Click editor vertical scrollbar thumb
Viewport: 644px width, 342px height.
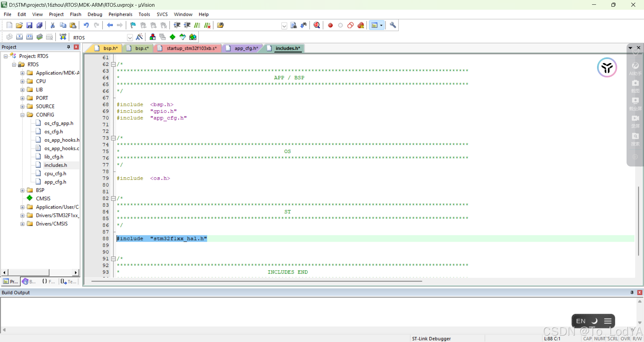[638, 221]
